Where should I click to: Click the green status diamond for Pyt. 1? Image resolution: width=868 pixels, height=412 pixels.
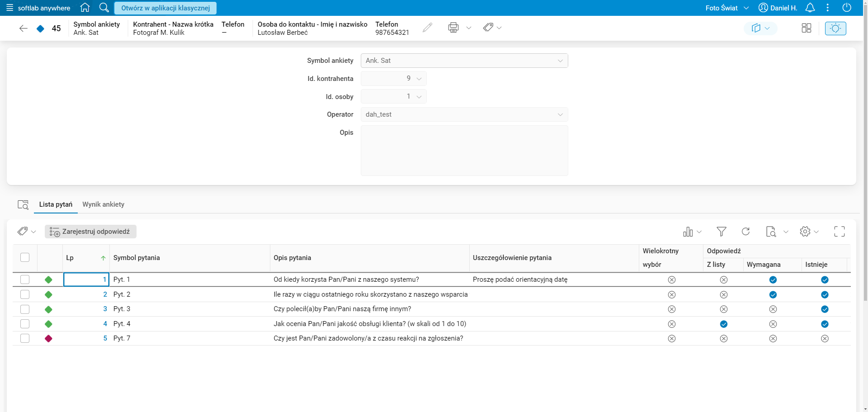49,280
